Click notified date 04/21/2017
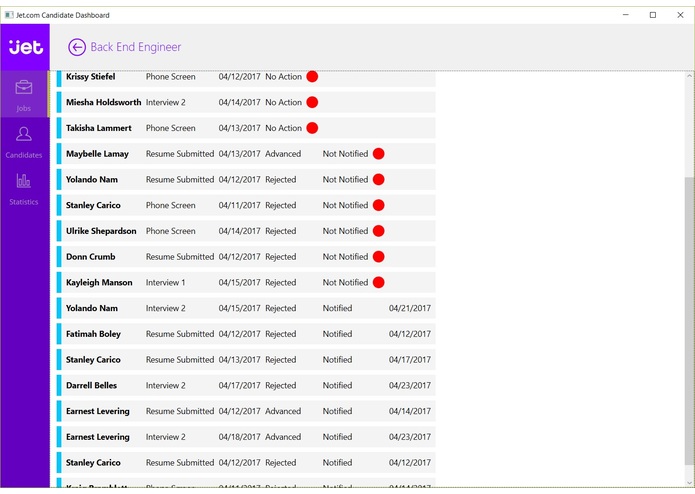Viewport: 695px width, 494px height. coord(410,308)
